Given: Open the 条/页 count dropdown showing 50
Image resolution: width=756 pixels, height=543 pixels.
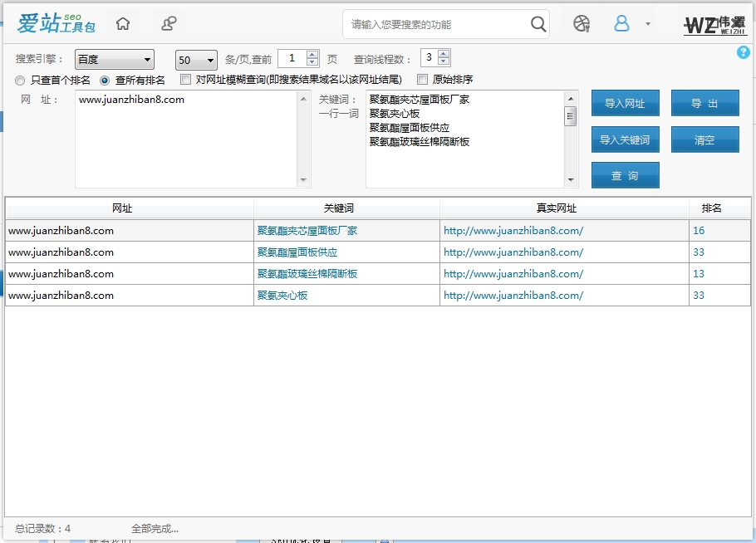Looking at the screenshot, I should 195,59.
